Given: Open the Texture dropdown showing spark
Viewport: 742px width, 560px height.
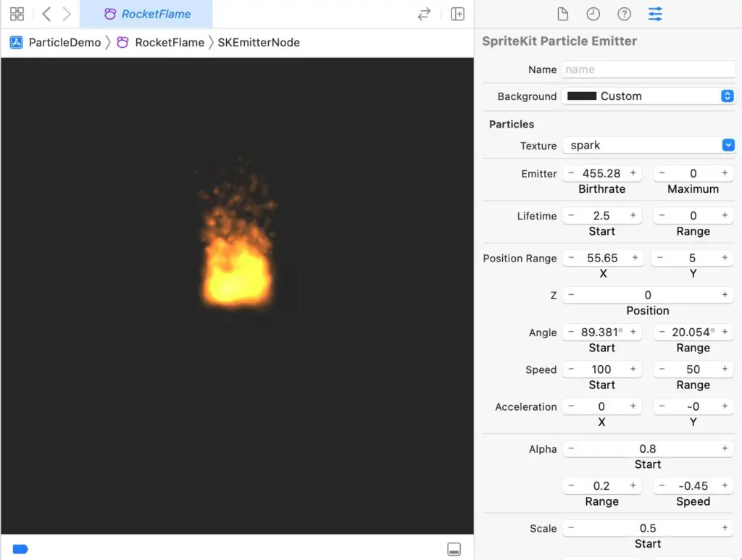Looking at the screenshot, I should 727,145.
